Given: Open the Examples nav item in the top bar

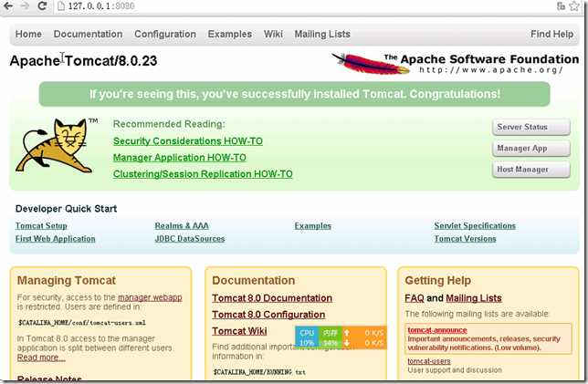Looking at the screenshot, I should tap(230, 34).
